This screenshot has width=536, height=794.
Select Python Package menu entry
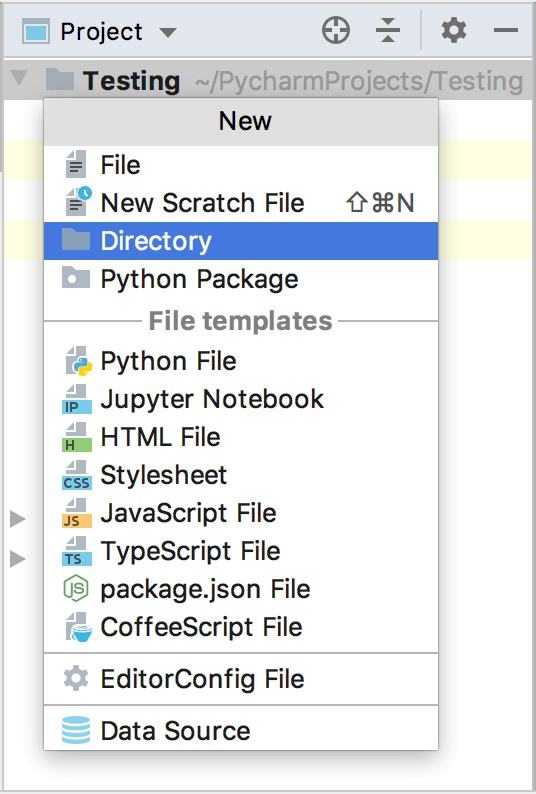241,279
